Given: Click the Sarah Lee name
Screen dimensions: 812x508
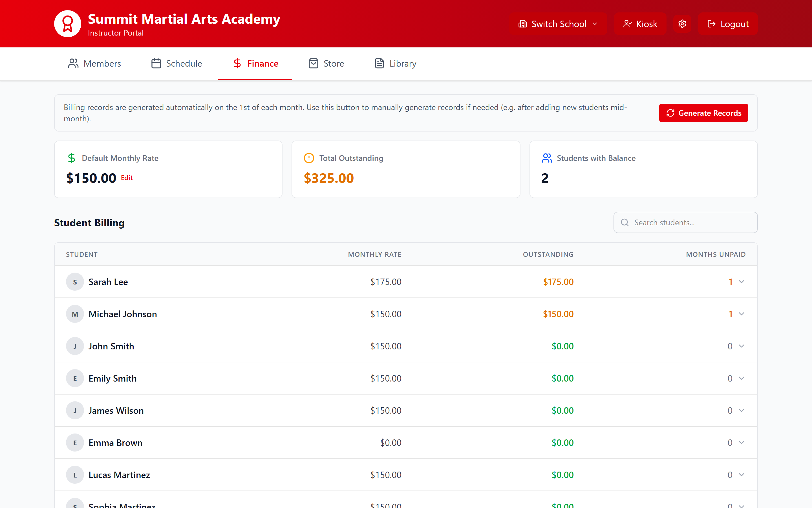Looking at the screenshot, I should click(x=108, y=282).
